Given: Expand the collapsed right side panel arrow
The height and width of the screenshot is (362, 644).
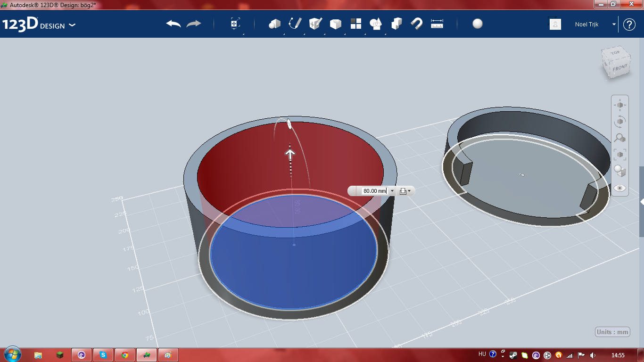Looking at the screenshot, I should (x=641, y=201).
